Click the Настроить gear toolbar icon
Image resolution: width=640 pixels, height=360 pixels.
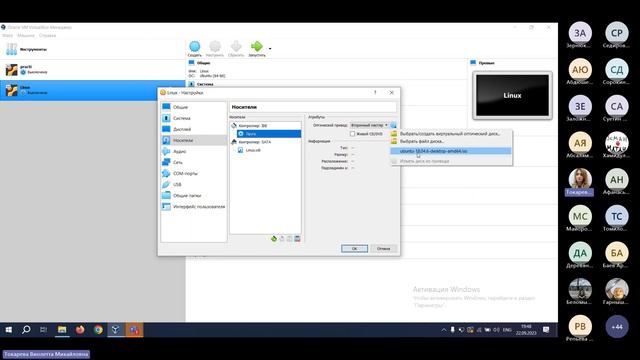215,49
